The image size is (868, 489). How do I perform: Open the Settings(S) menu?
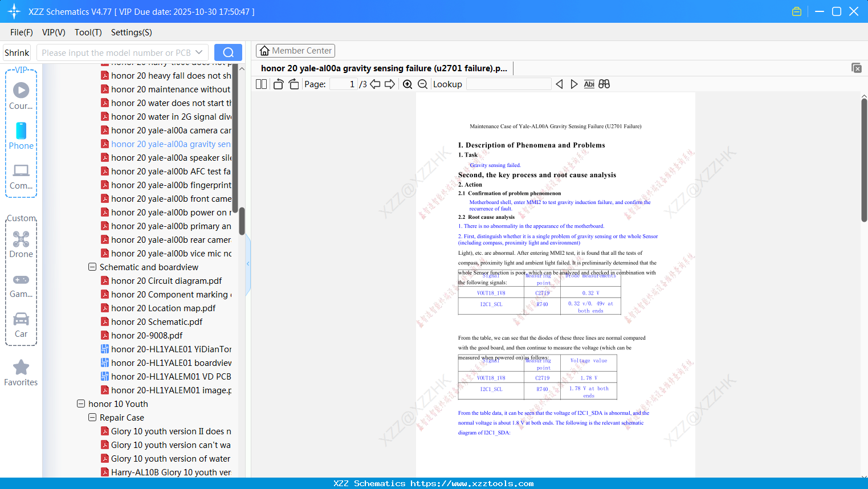132,32
